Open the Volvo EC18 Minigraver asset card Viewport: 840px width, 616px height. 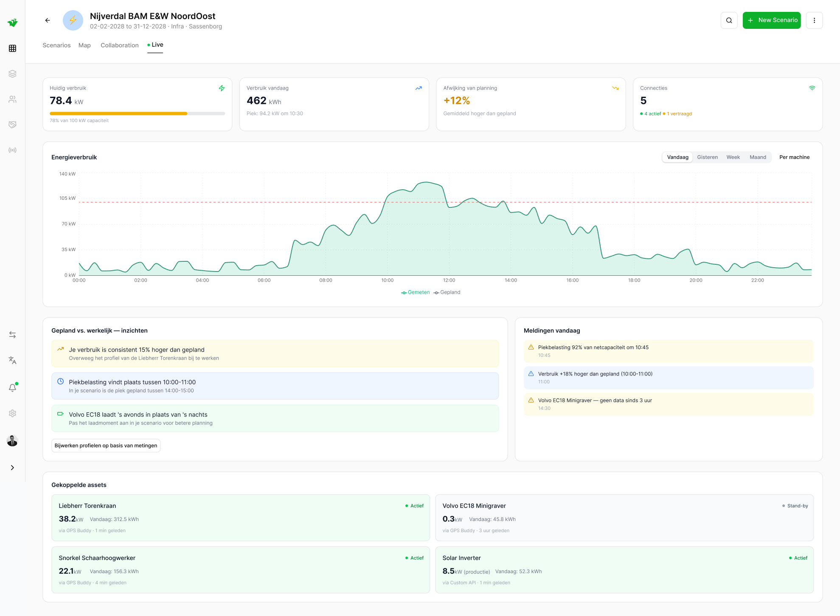click(x=625, y=518)
